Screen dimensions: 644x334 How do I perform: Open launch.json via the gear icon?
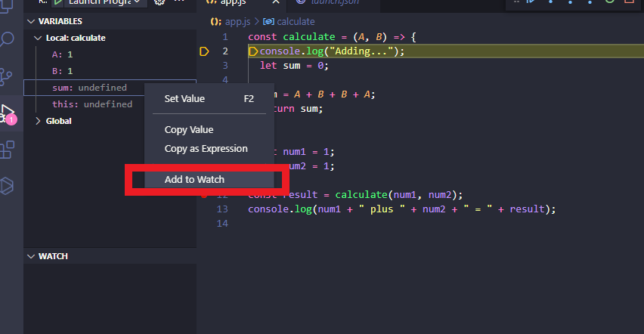tap(159, 2)
